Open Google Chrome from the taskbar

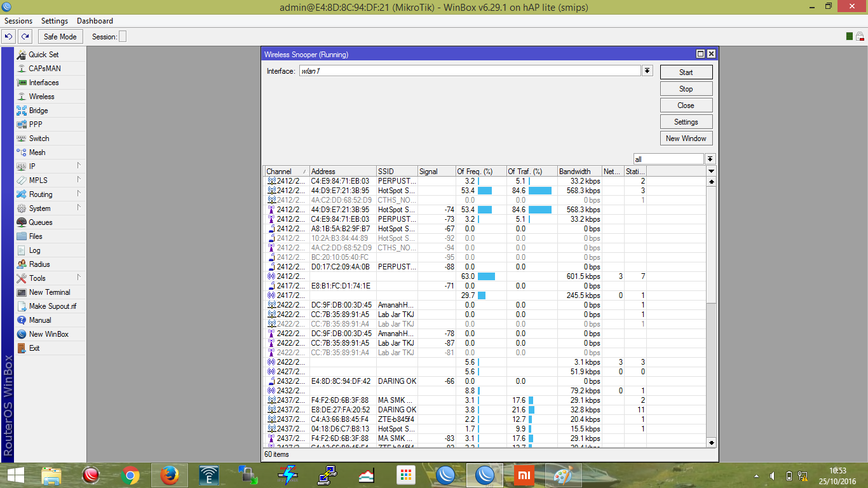[x=130, y=475]
